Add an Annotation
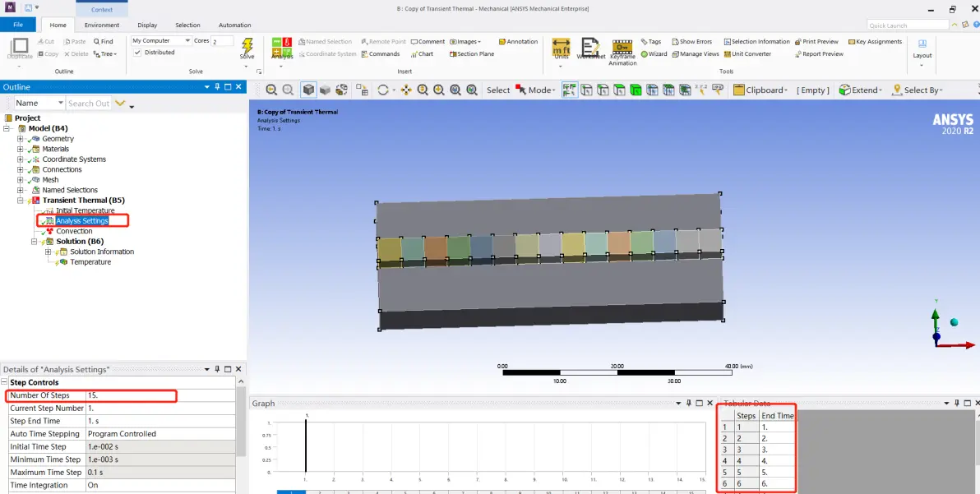Image resolution: width=980 pixels, height=494 pixels. [x=518, y=41]
